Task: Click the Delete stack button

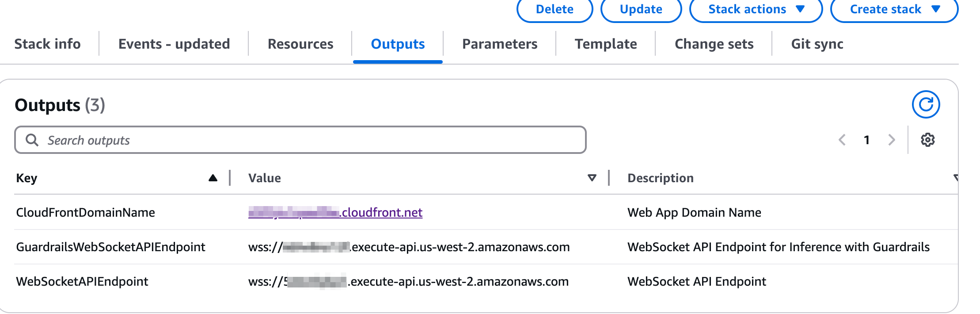Action: point(555,10)
